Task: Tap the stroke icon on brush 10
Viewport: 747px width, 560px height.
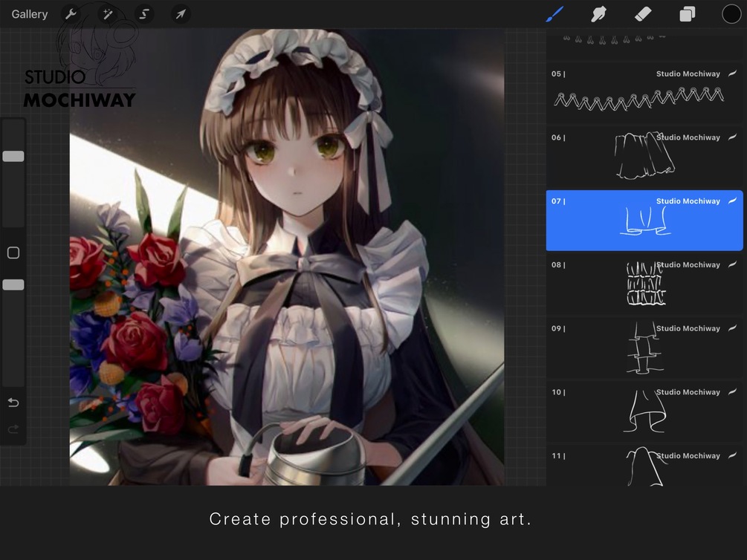Action: coord(733,392)
